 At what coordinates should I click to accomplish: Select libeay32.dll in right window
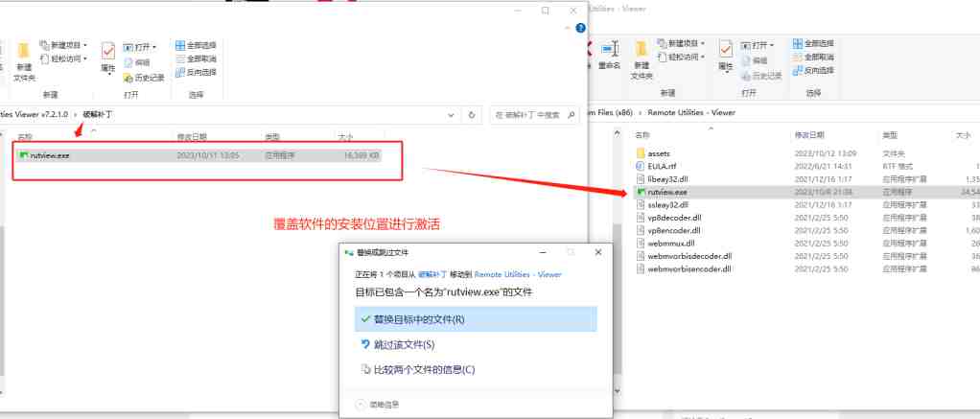[x=667, y=179]
